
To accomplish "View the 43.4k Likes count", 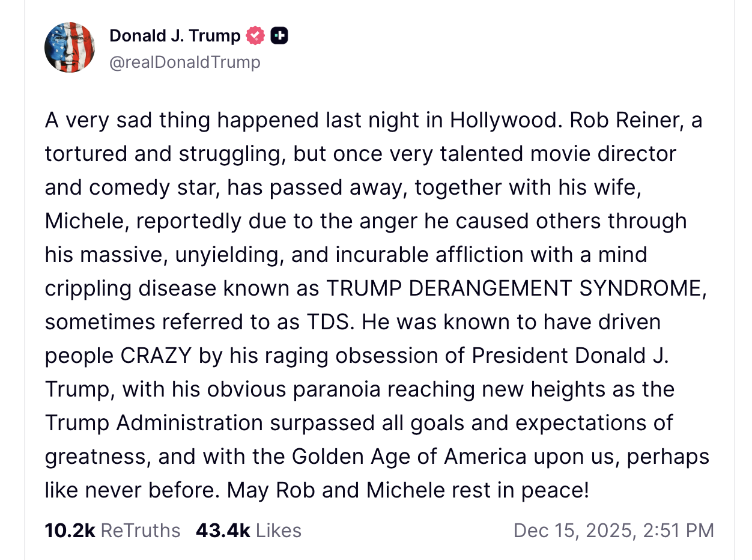I will pos(222,531).
